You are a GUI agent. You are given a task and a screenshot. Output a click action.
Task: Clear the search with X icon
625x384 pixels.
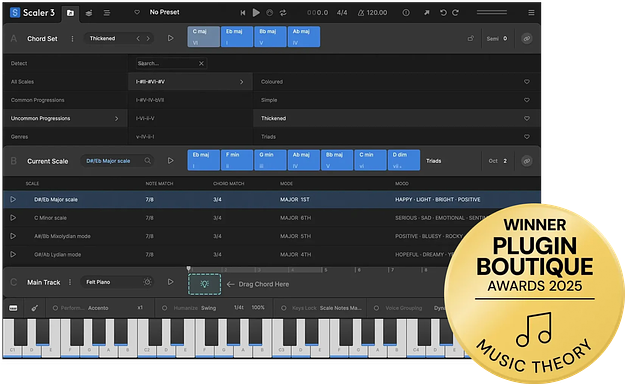(x=201, y=63)
